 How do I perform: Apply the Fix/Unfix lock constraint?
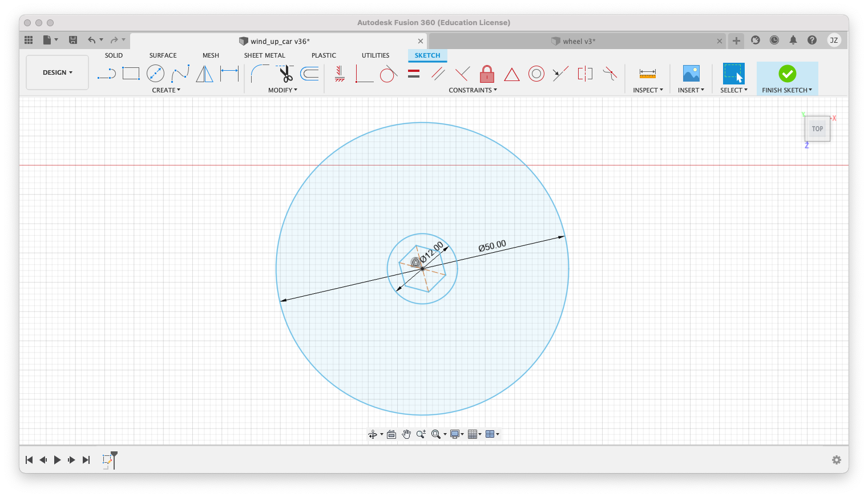487,74
